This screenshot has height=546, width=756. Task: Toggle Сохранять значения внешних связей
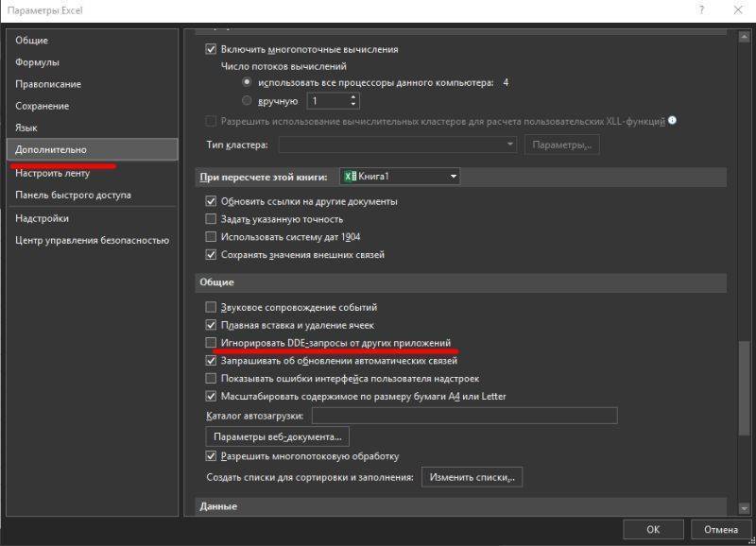tap(211, 254)
